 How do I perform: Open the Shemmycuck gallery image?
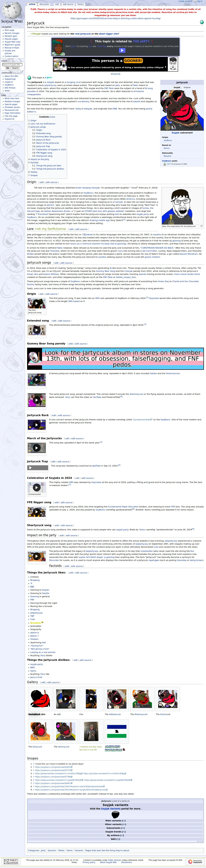(x=142, y=699)
